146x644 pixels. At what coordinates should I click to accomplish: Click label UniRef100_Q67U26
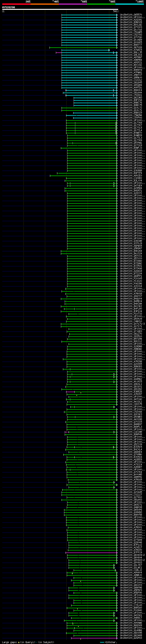click(131, 48)
